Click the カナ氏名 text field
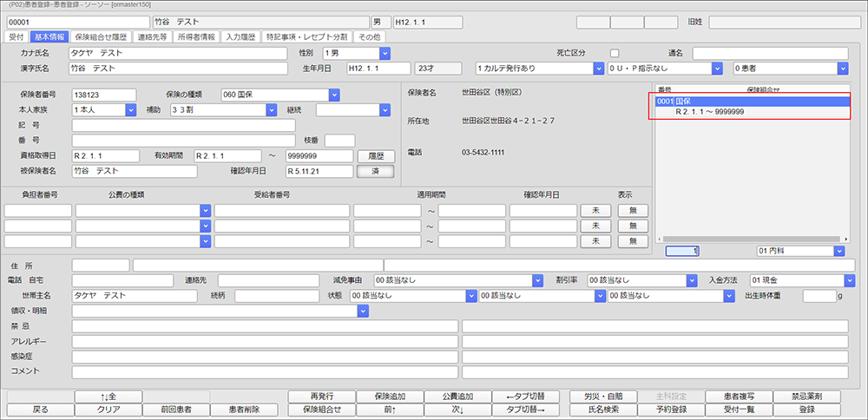 point(177,53)
